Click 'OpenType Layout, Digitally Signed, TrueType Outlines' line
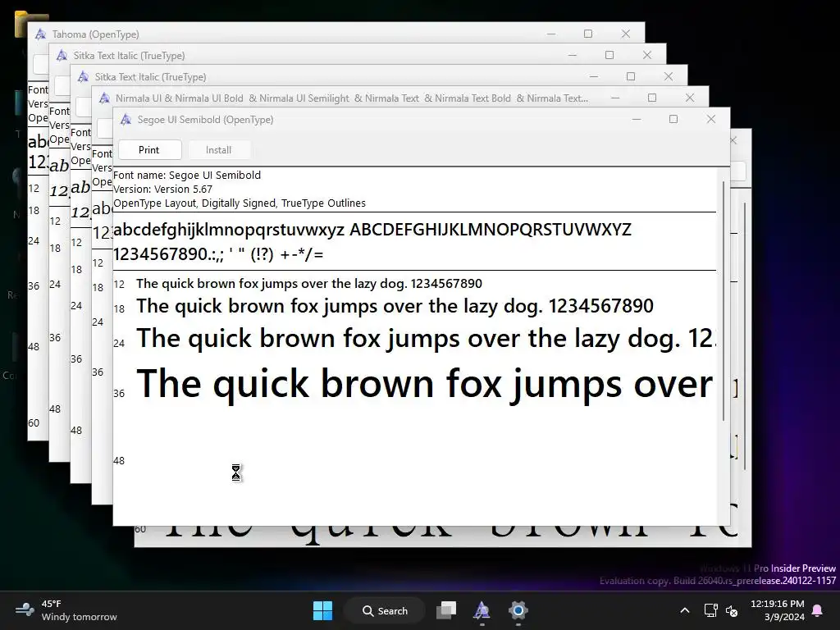Image resolution: width=840 pixels, height=630 pixels. pyautogui.click(x=240, y=203)
